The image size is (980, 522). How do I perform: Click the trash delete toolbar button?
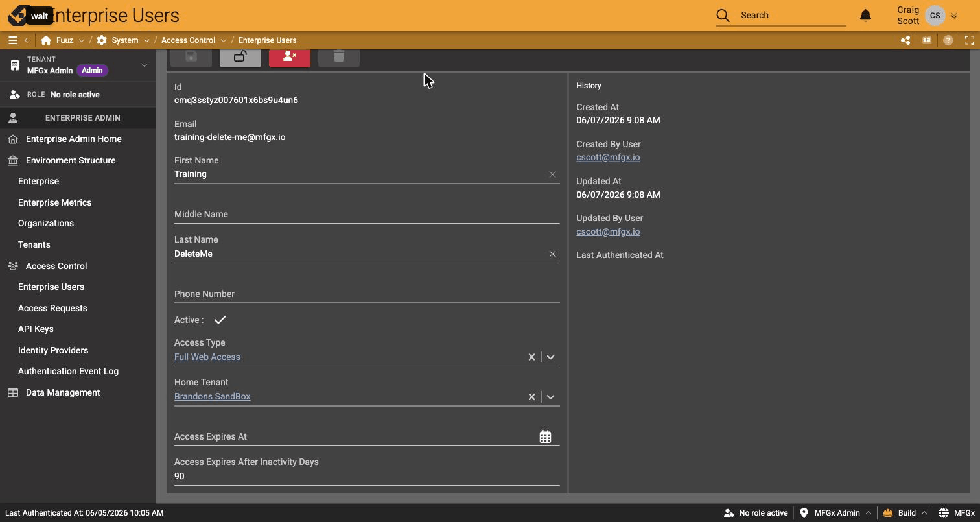tap(339, 56)
